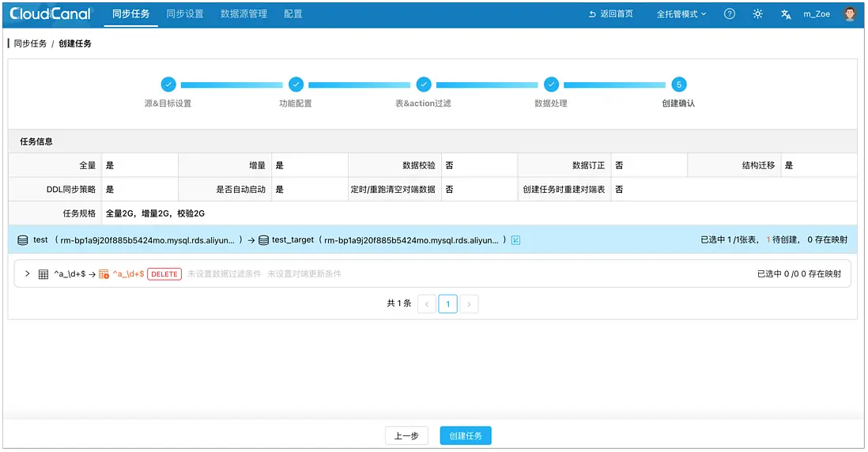
Task: Open the 数据源管理 menu
Action: (243, 14)
